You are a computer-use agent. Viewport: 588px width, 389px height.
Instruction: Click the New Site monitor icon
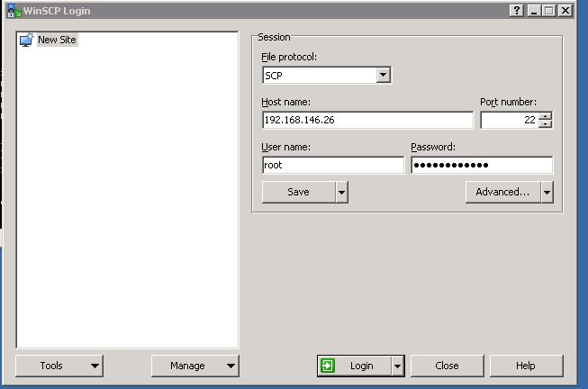[x=27, y=40]
